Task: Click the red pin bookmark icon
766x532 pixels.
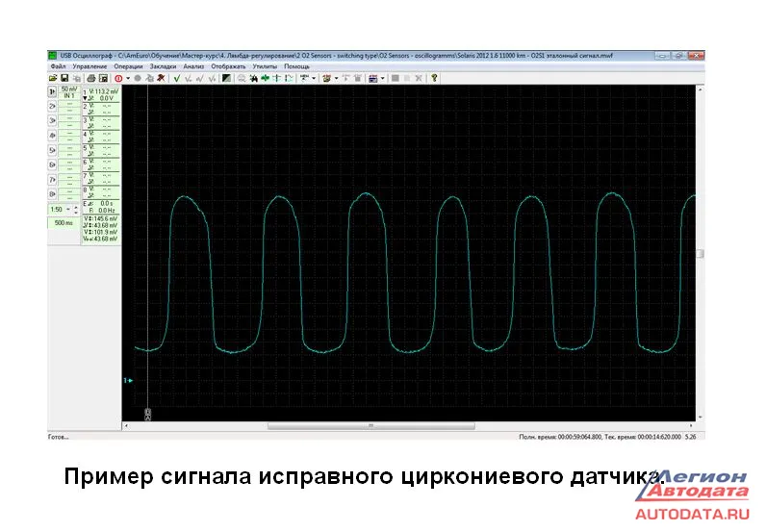Action: (x=161, y=78)
